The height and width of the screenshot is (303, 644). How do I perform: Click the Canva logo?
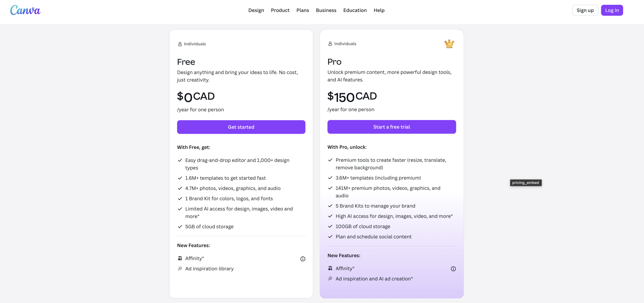[x=25, y=10]
